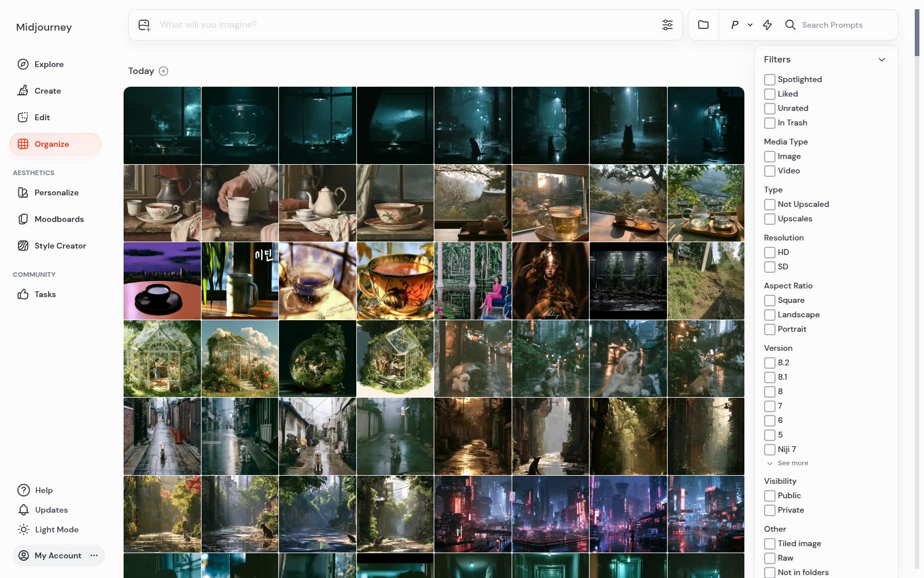This screenshot has height=578, width=924.
Task: Select HD resolution checkbox
Action: click(770, 252)
